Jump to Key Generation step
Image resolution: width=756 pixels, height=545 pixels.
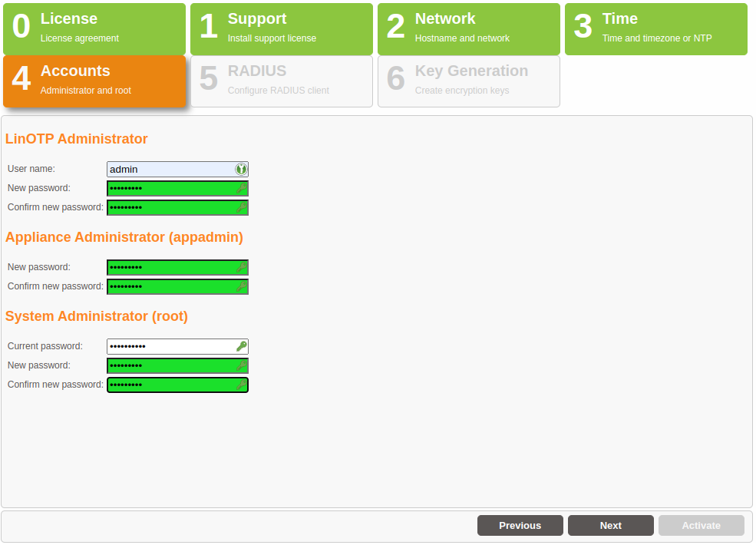click(469, 81)
